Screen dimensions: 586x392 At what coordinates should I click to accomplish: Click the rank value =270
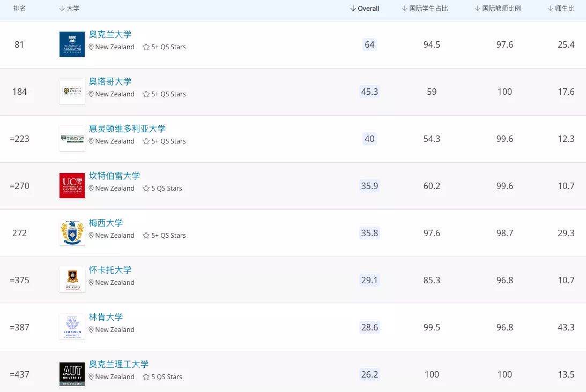click(x=19, y=185)
